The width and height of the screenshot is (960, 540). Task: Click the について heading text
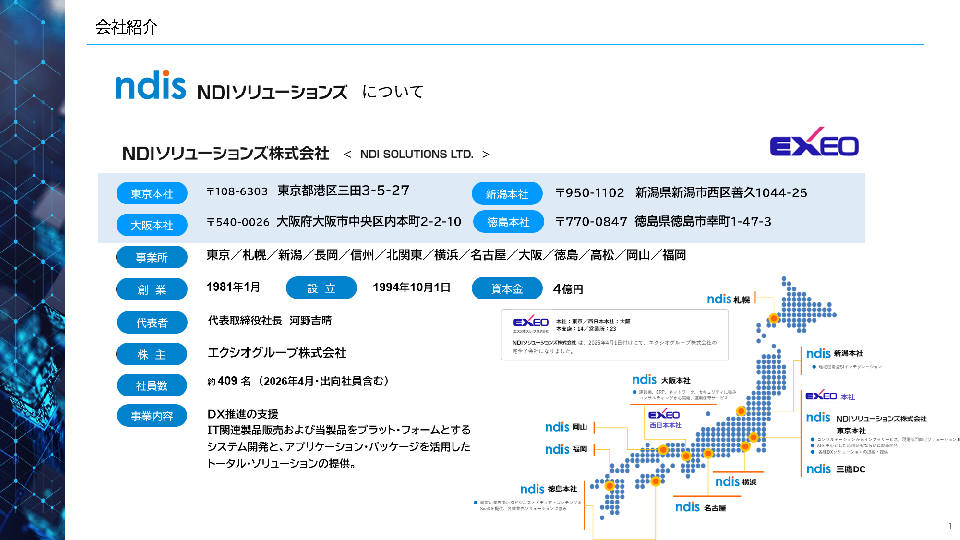coord(392,92)
